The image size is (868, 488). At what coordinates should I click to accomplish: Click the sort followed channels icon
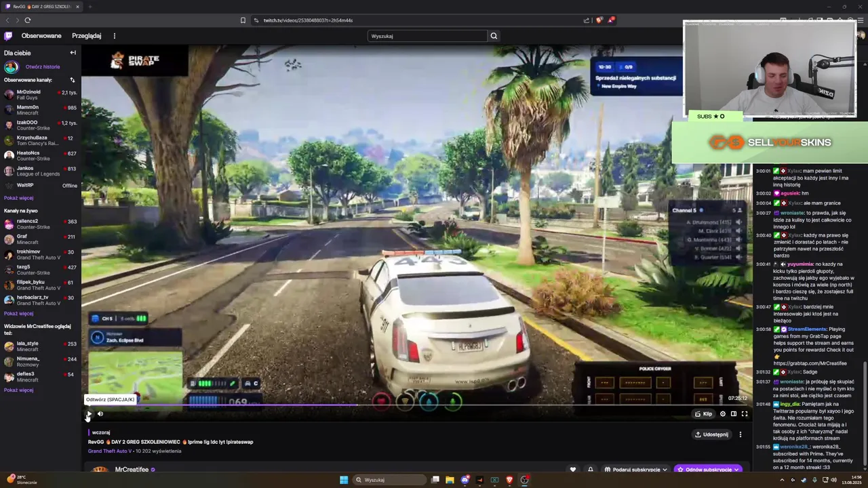coord(73,80)
